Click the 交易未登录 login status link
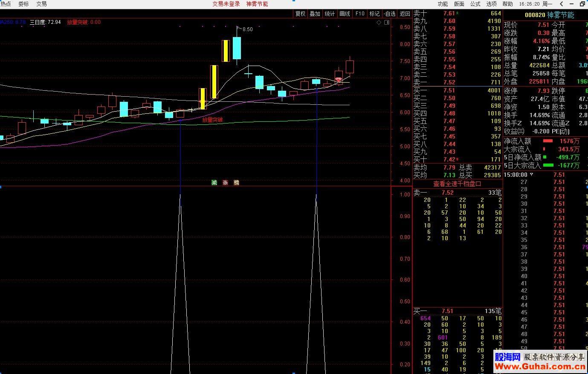 [226, 4]
